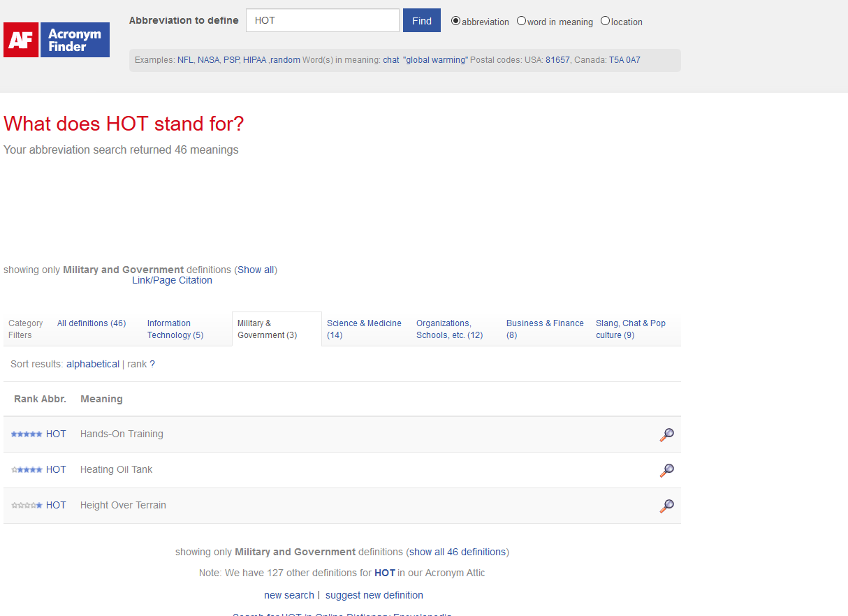Image resolution: width=848 pixels, height=616 pixels.
Task: Open HOT Acronym Attic link
Action: click(x=385, y=573)
